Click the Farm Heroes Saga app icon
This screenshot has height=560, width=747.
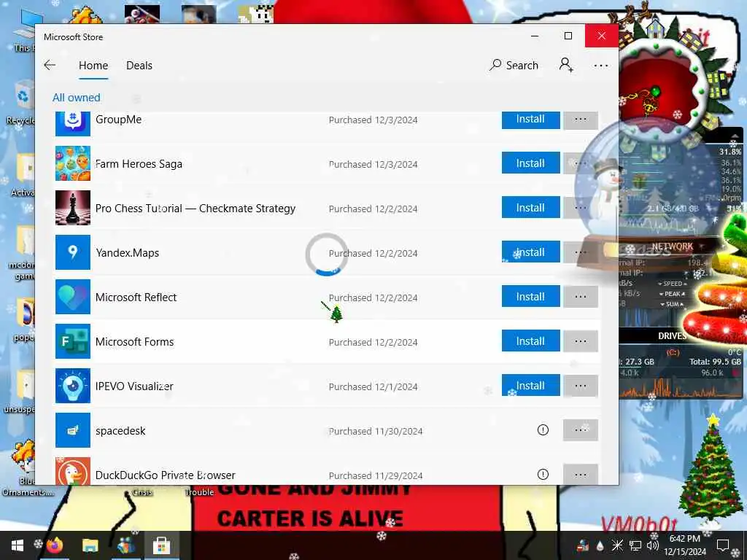tap(73, 163)
